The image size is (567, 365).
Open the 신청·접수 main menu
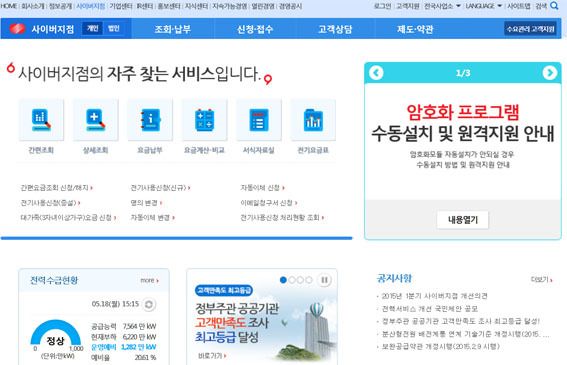255,29
